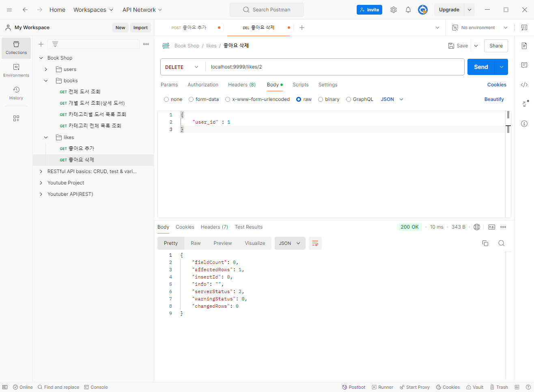Open the History sidebar panel
This screenshot has width=534, height=392.
coord(16,93)
